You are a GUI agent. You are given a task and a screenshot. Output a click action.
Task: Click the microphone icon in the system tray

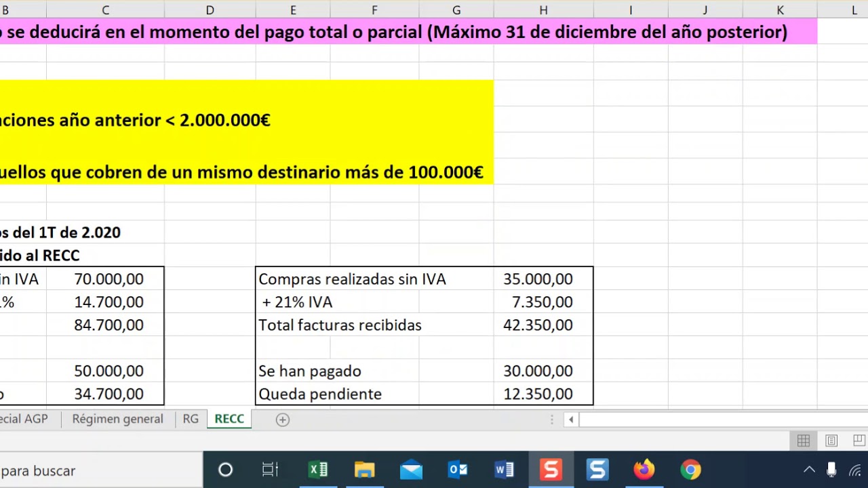[x=831, y=470]
